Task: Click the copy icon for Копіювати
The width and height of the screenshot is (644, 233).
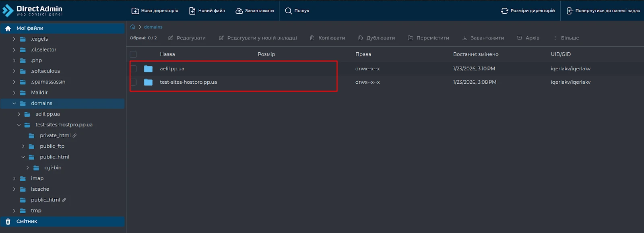Action: coord(312,38)
